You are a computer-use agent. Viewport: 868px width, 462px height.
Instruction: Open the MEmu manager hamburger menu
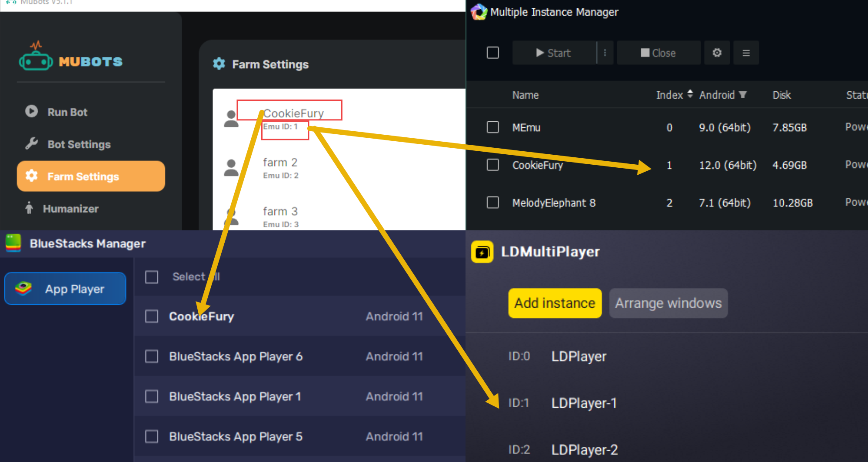(x=746, y=53)
